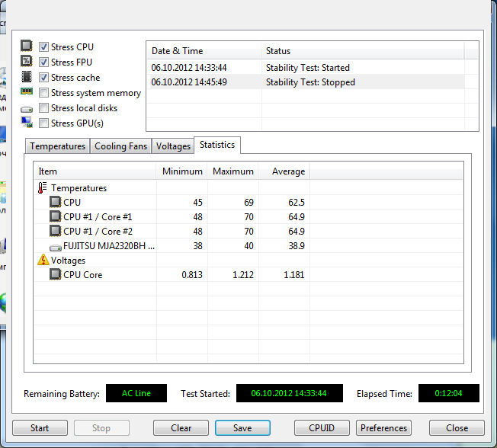Viewport: 497px width, 448px height.
Task: Click the chip icon of CPU #1 / Core #1
Action: coord(55,216)
